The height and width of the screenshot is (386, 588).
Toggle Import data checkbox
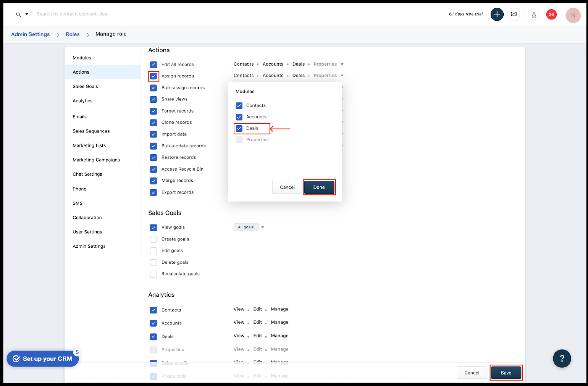click(x=153, y=134)
